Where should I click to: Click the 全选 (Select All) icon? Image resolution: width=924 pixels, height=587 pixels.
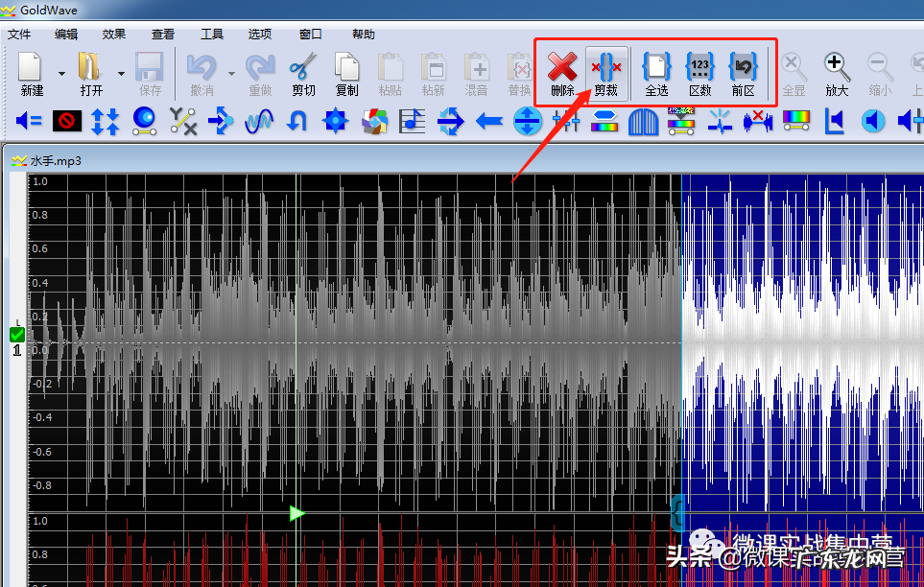point(656,73)
